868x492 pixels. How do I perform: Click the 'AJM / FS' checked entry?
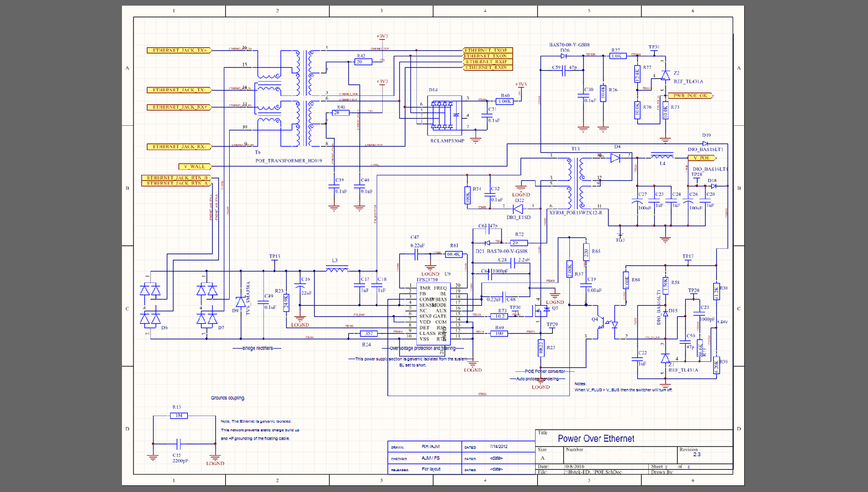pos(431,458)
